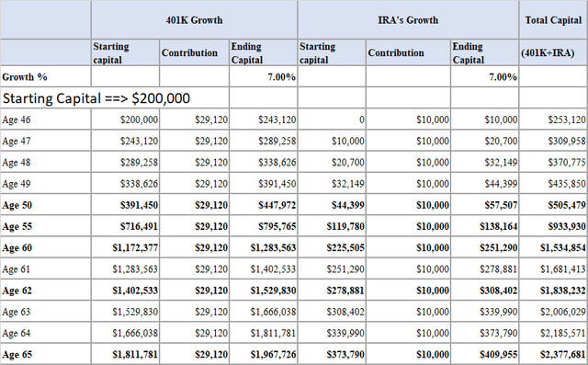The width and height of the screenshot is (588, 365).
Task: Select the Age 62 row label
Action: (x=45, y=291)
